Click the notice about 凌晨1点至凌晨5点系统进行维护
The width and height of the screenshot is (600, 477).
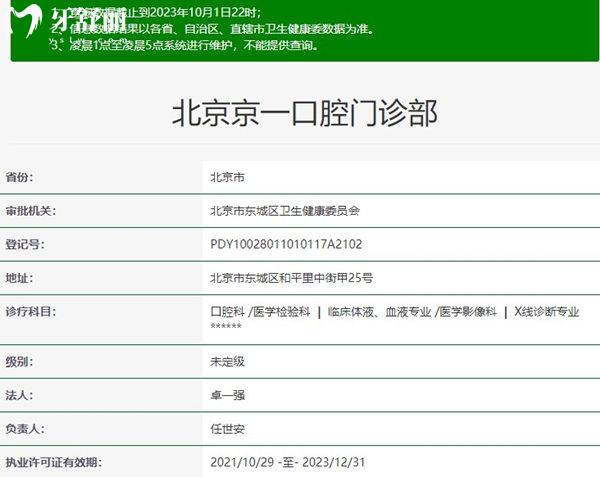point(185,46)
